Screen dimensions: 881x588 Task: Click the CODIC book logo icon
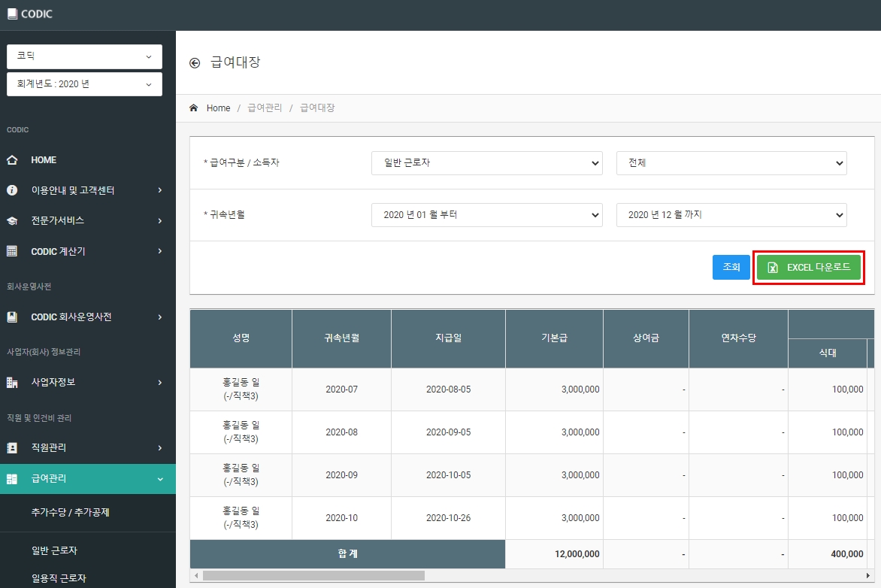[12, 14]
